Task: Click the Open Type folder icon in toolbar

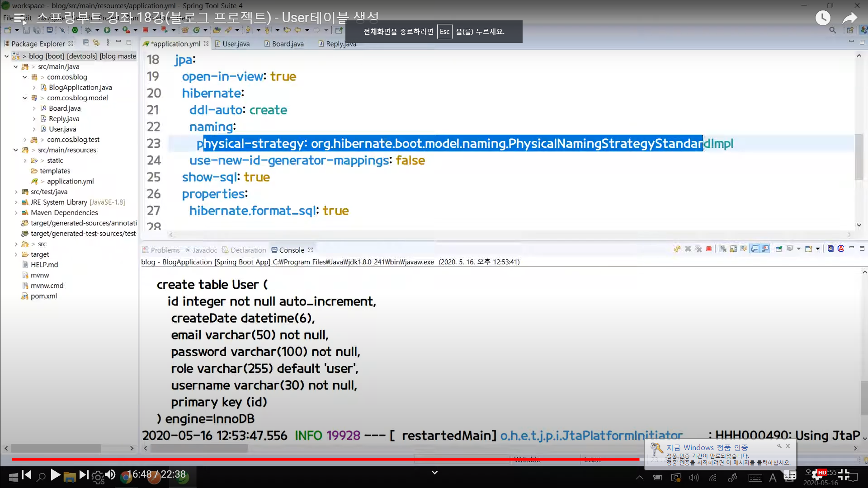Action: coord(217,30)
